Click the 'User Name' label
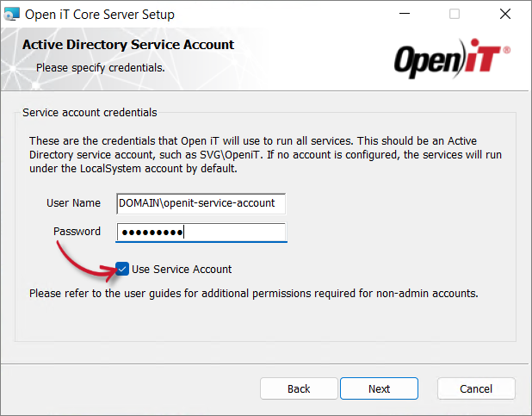This screenshot has height=416, width=532. pyautogui.click(x=73, y=203)
